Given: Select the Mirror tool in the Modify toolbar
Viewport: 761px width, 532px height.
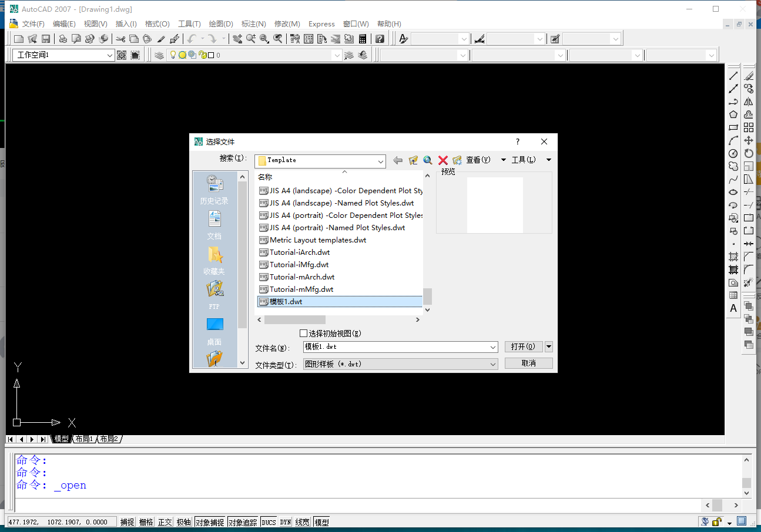Looking at the screenshot, I should tap(749, 102).
